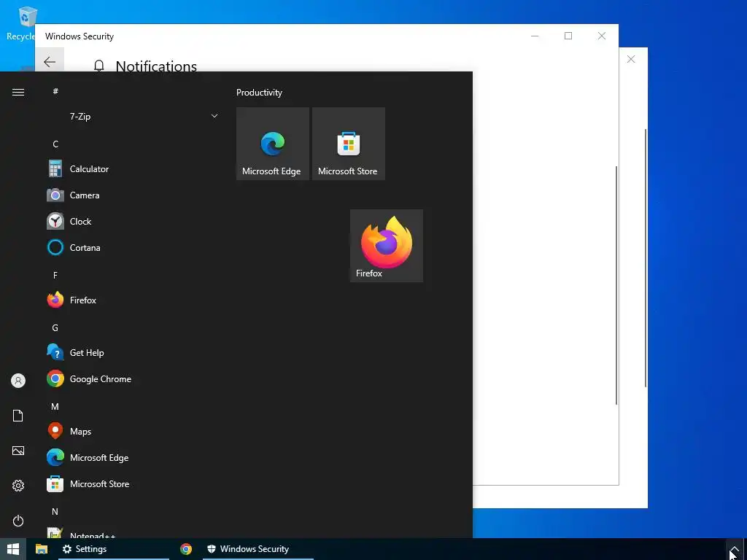Expand the Start menu hamburger

coord(18,92)
